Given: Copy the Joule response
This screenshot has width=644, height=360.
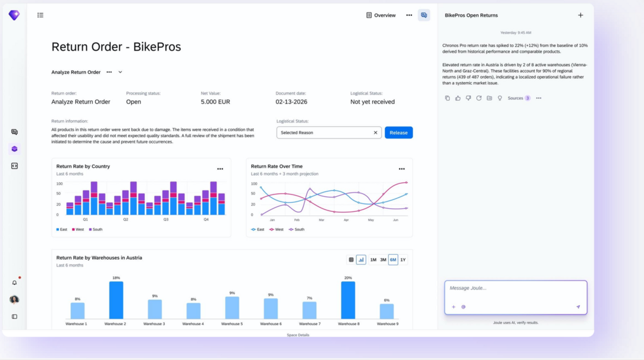Looking at the screenshot, I should click(447, 98).
